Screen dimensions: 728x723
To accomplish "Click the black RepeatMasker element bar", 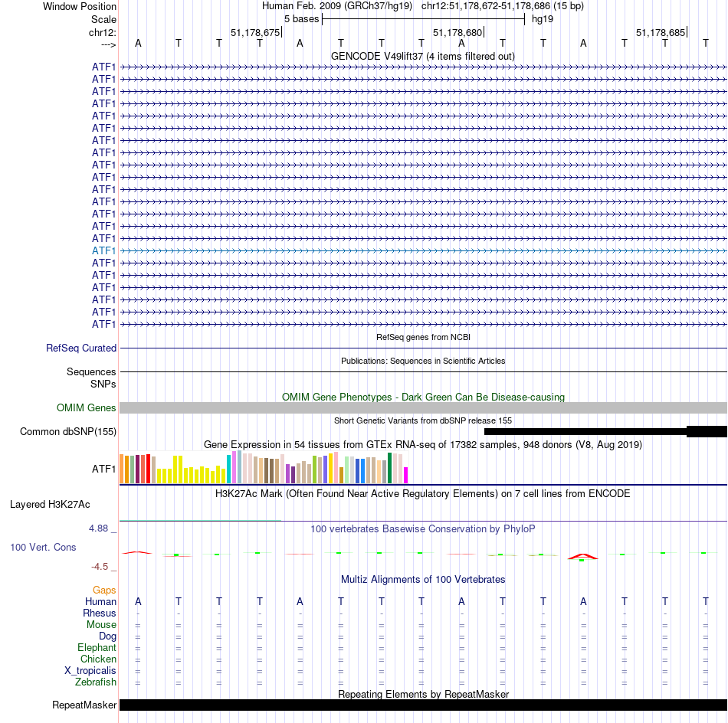I will pyautogui.click(x=423, y=705).
